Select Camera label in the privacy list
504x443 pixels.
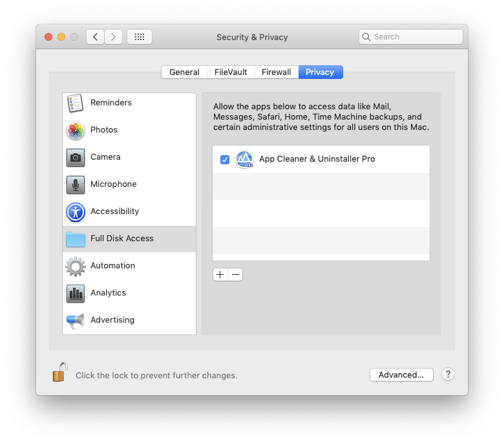(x=105, y=157)
